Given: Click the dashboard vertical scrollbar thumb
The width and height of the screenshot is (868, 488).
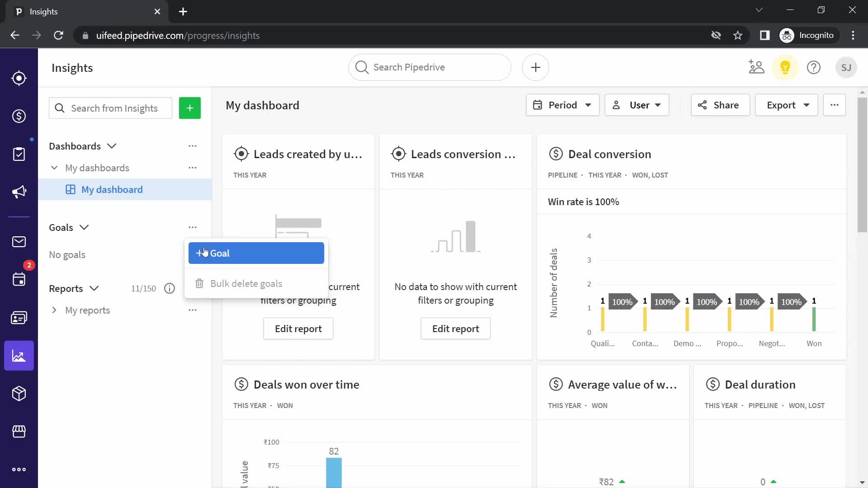Looking at the screenshot, I should [862, 165].
